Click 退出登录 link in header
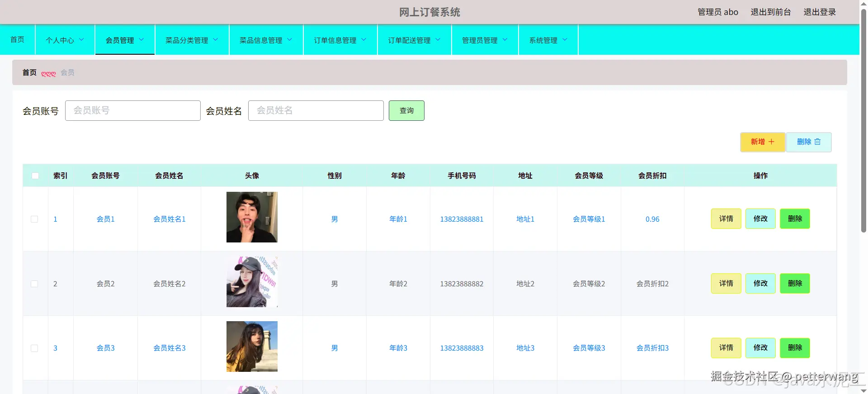The height and width of the screenshot is (394, 868). click(x=820, y=12)
